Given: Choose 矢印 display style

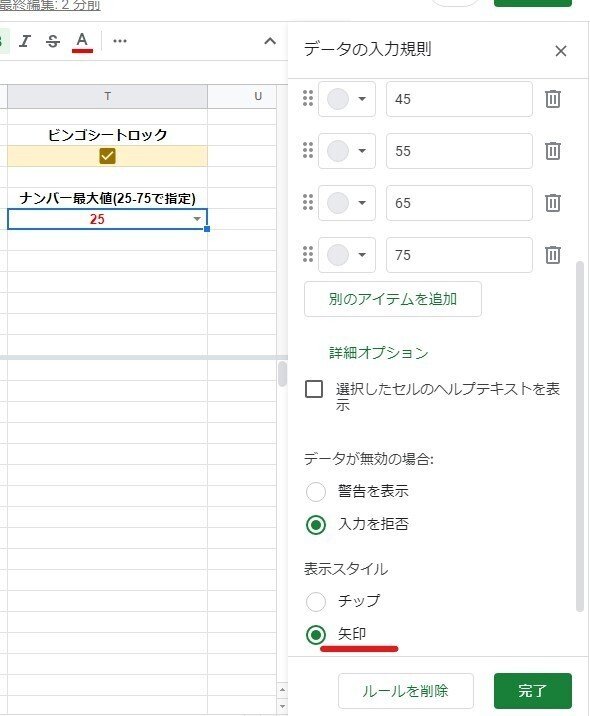Looking at the screenshot, I should point(316,635).
